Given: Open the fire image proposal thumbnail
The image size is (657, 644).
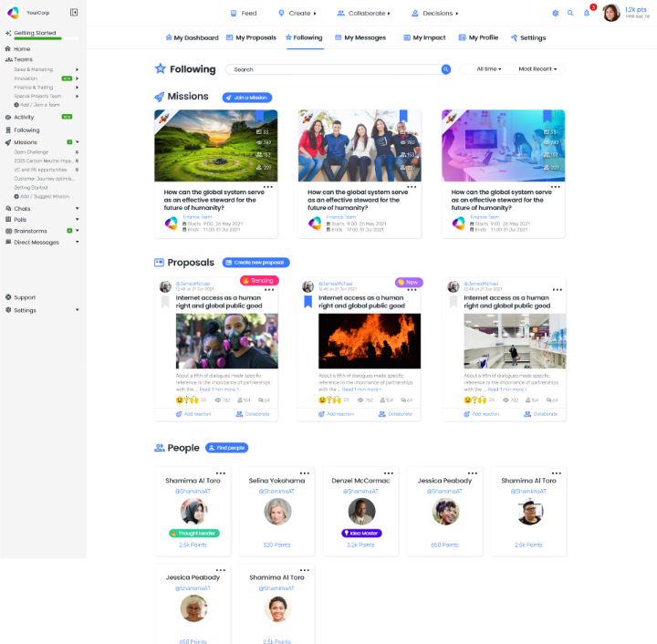Looking at the screenshot, I should coord(370,341).
